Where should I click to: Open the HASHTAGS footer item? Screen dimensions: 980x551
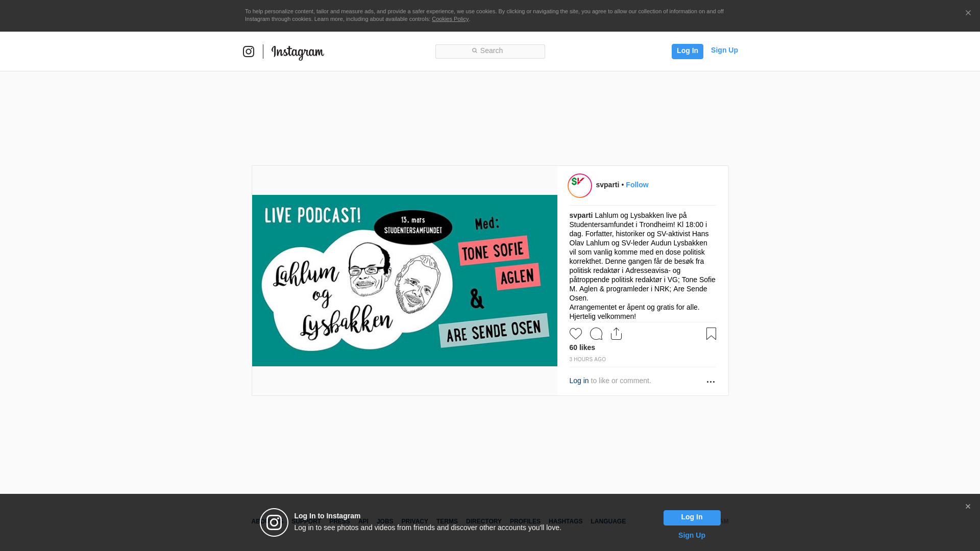coord(566,521)
